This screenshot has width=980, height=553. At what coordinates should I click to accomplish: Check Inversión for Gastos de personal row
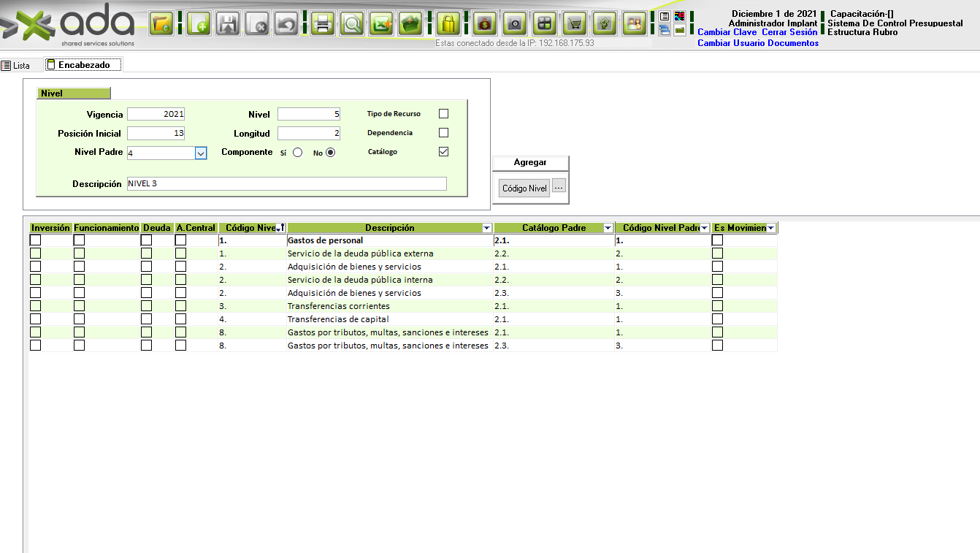click(x=35, y=240)
